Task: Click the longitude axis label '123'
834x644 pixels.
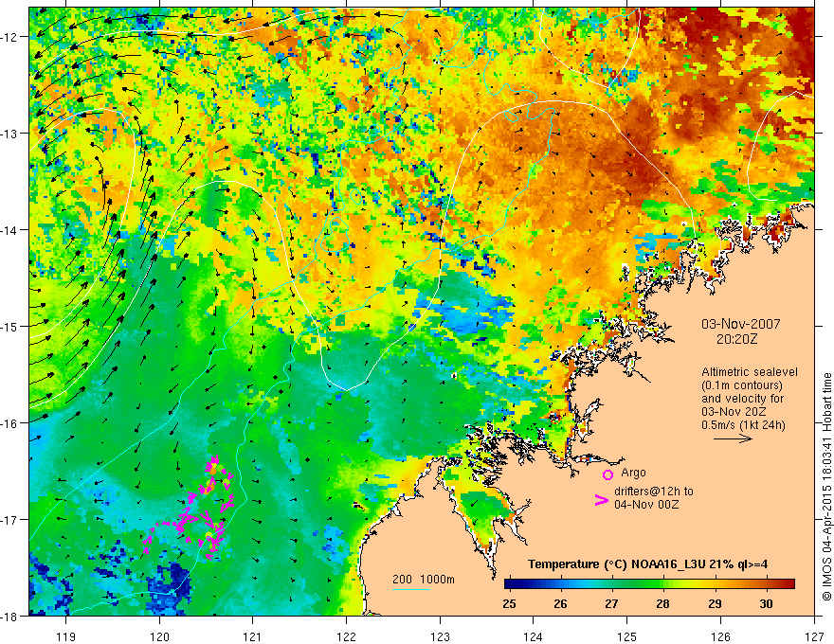Action: 440,636
